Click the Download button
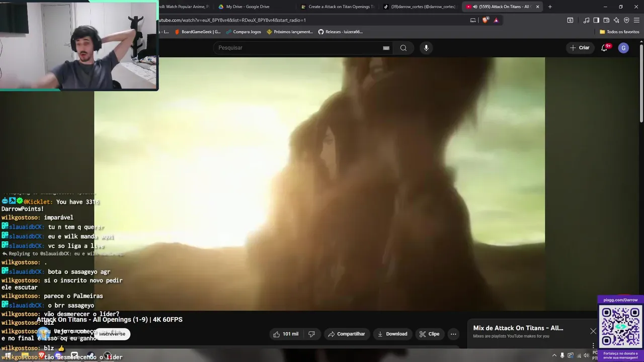 tap(392, 334)
